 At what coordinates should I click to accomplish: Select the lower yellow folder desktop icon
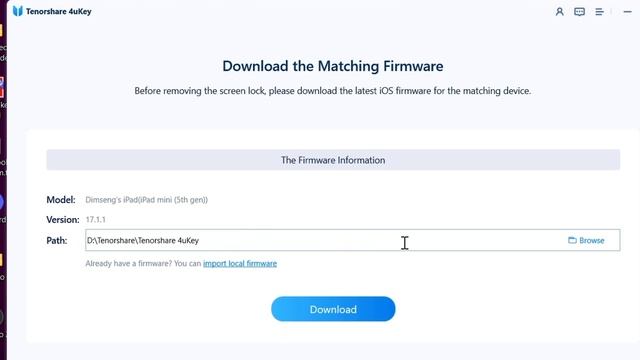pos(1,260)
